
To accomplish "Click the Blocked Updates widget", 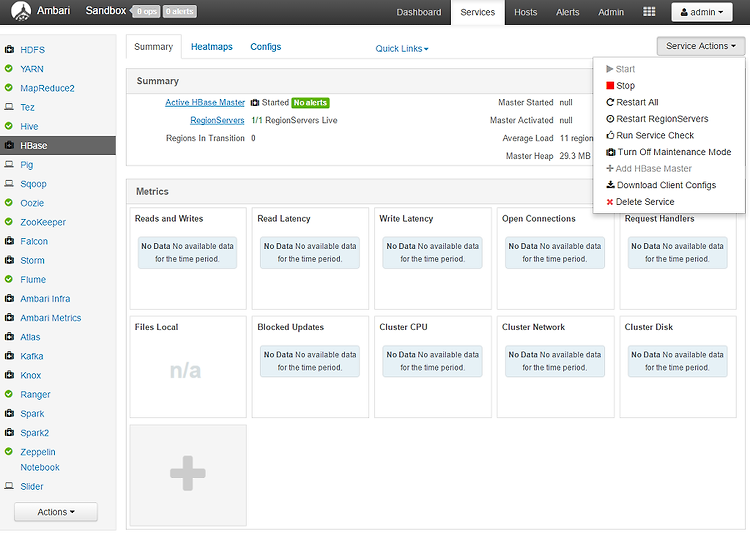I will (x=310, y=366).
